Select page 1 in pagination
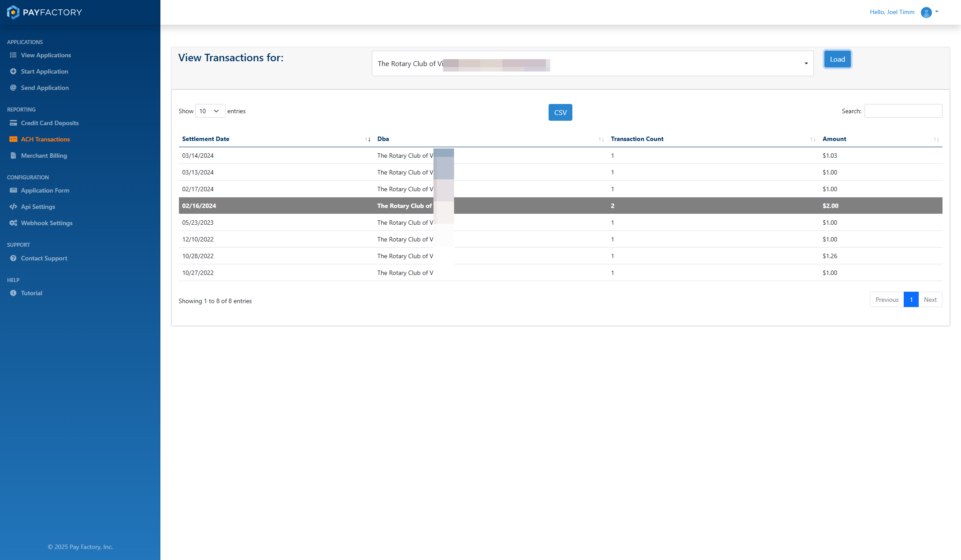961x560 pixels. point(911,300)
